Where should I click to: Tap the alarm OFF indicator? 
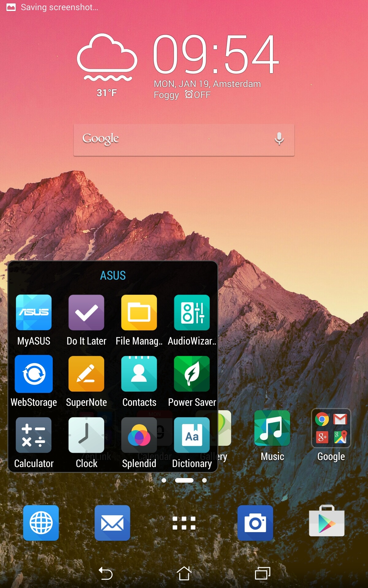[x=198, y=95]
